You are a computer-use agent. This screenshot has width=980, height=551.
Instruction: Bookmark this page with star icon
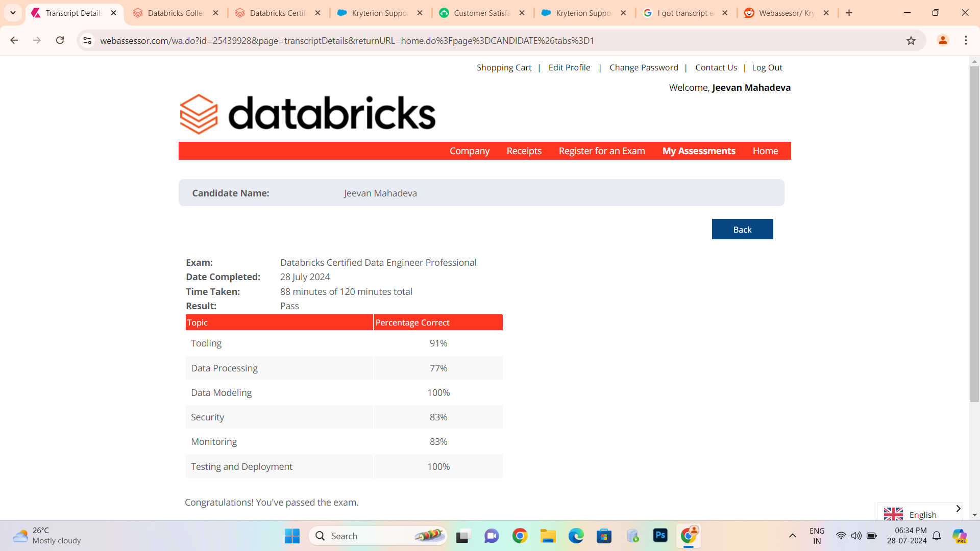911,40
